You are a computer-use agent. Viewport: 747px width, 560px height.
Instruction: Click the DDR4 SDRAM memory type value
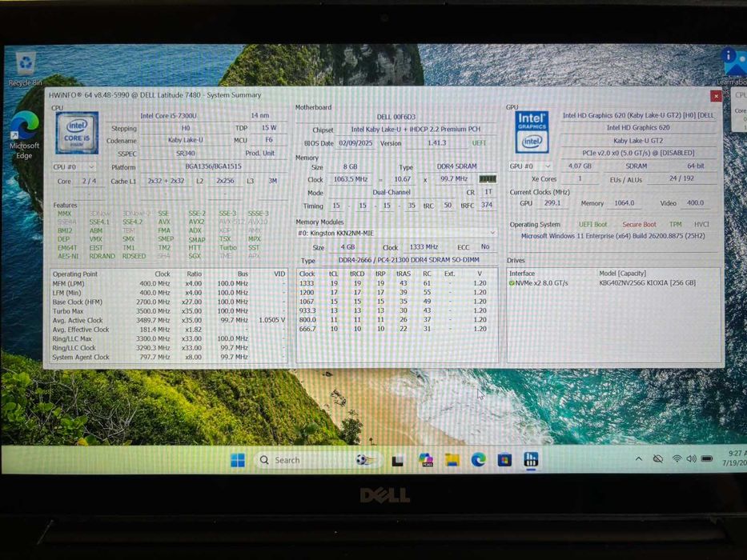(456, 166)
